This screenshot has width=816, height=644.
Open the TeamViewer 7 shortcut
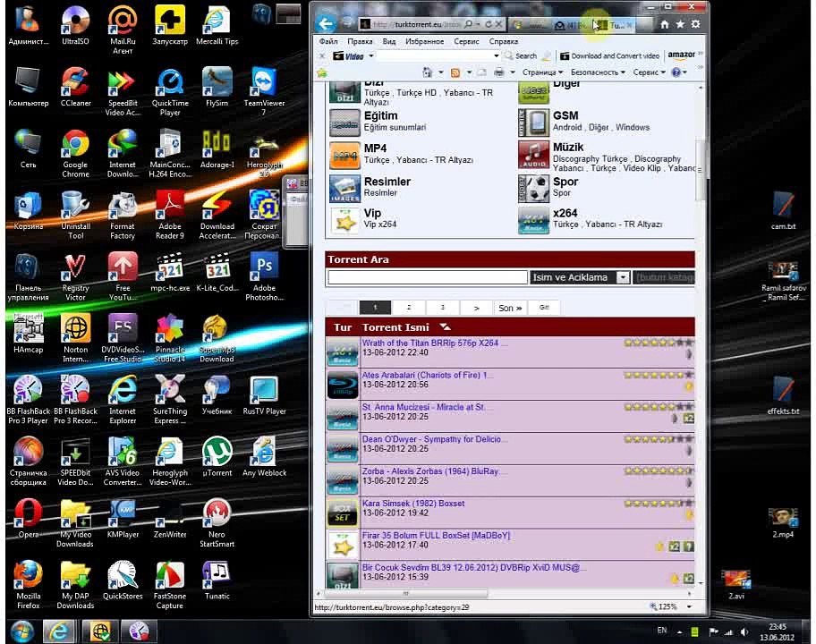(x=264, y=91)
